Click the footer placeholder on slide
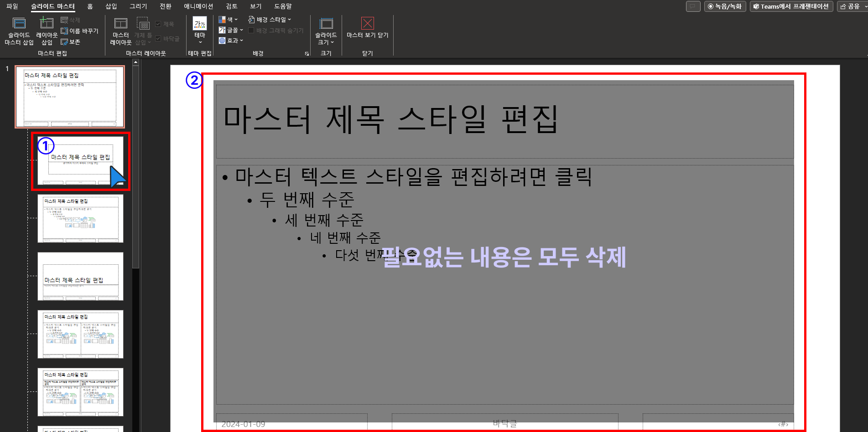 [505, 423]
